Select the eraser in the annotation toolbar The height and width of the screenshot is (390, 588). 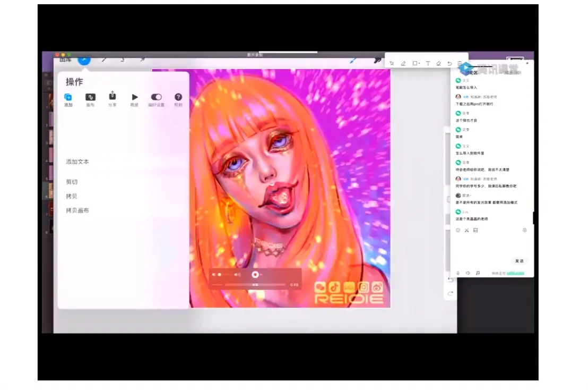click(x=439, y=63)
